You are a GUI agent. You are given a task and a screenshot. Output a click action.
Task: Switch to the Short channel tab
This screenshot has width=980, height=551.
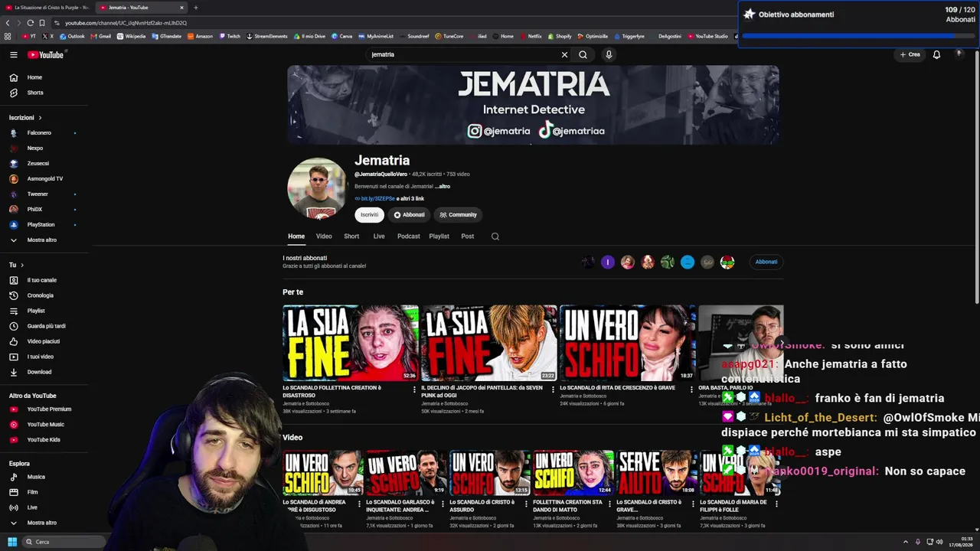point(351,236)
